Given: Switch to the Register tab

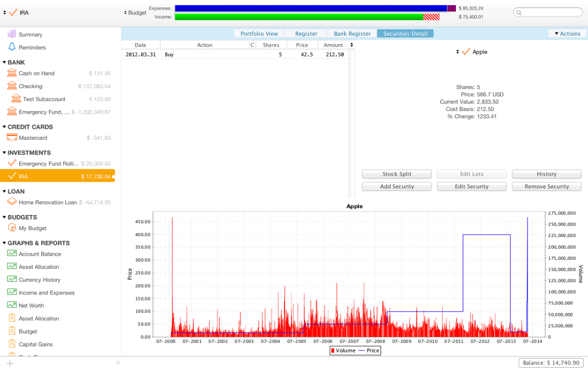Looking at the screenshot, I should coord(306,33).
